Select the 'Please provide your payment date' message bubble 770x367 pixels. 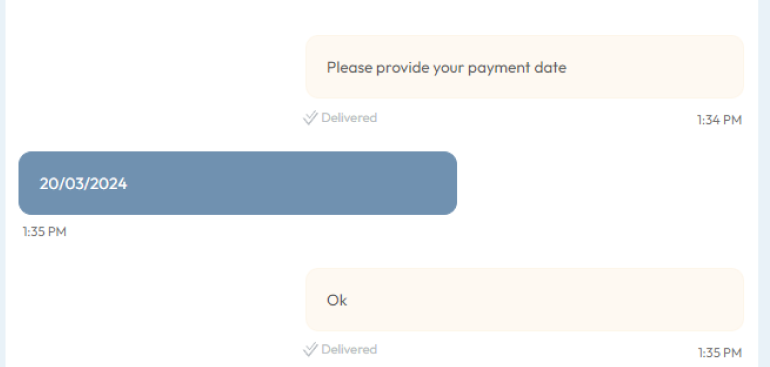pos(524,67)
